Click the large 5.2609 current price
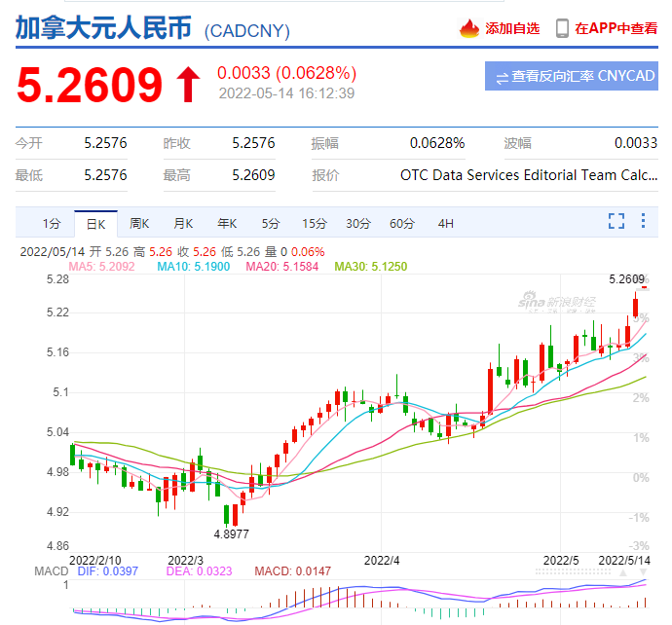This screenshot has width=672, height=625. [90, 85]
